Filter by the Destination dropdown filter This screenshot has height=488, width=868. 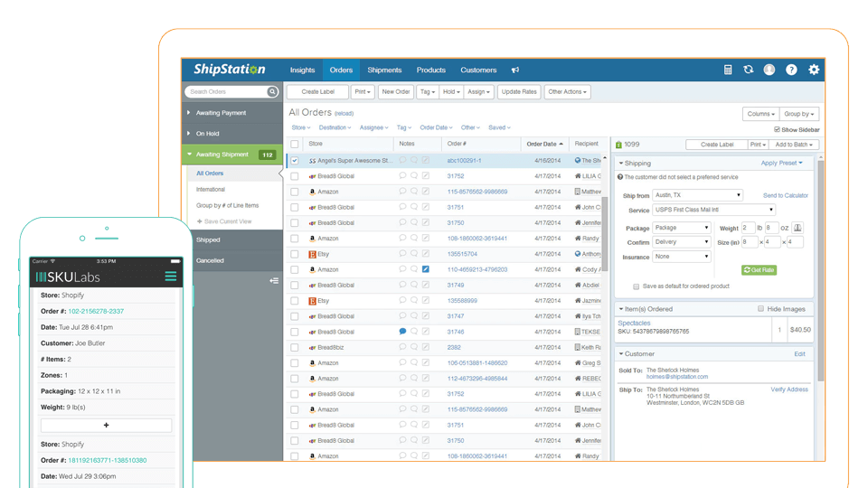335,127
